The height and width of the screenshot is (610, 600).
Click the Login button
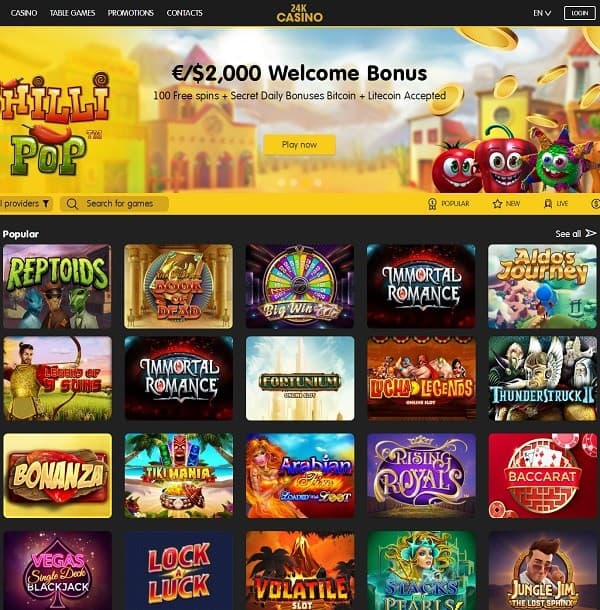click(580, 13)
